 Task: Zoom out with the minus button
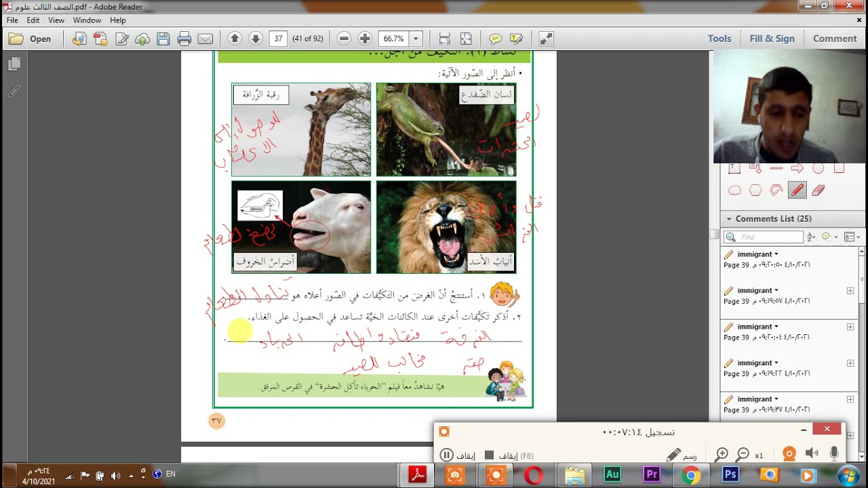[344, 39]
